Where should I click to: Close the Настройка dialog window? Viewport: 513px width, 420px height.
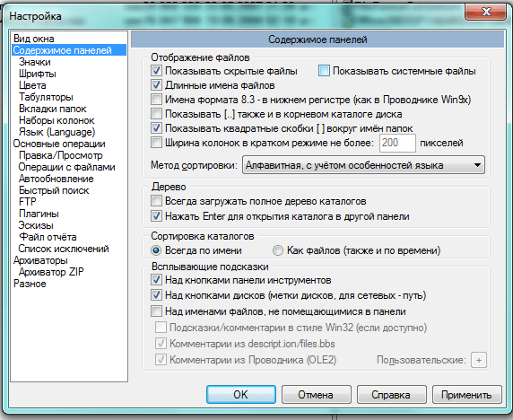pos(485,12)
